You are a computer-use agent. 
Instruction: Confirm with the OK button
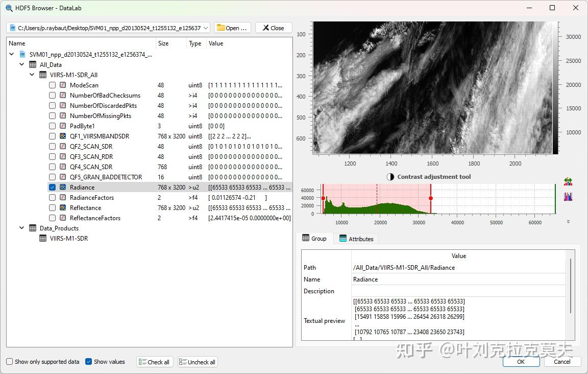pos(521,362)
